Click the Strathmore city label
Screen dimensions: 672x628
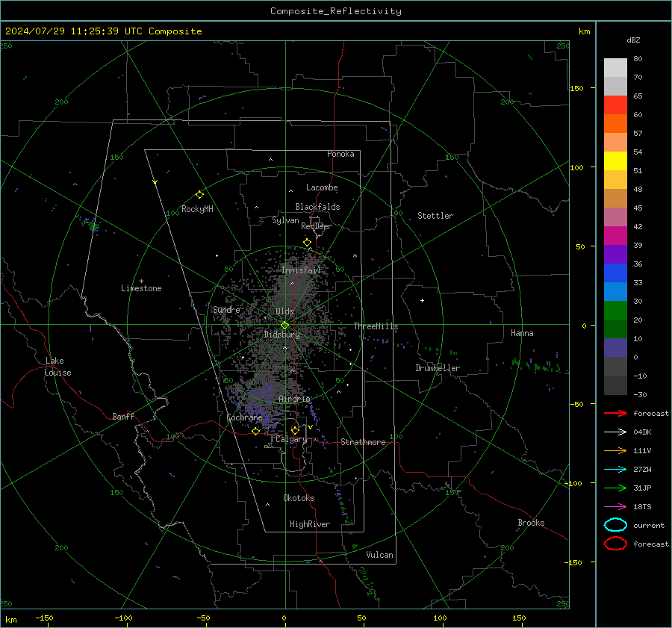pos(363,442)
